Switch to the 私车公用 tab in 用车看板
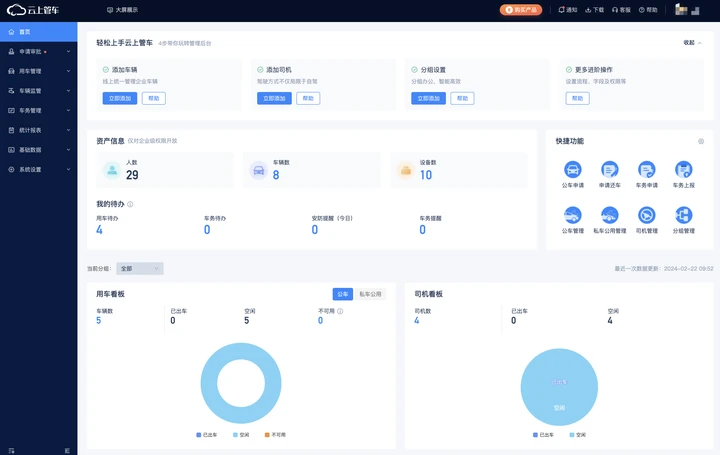Image resolution: width=720 pixels, height=455 pixels. pos(370,294)
